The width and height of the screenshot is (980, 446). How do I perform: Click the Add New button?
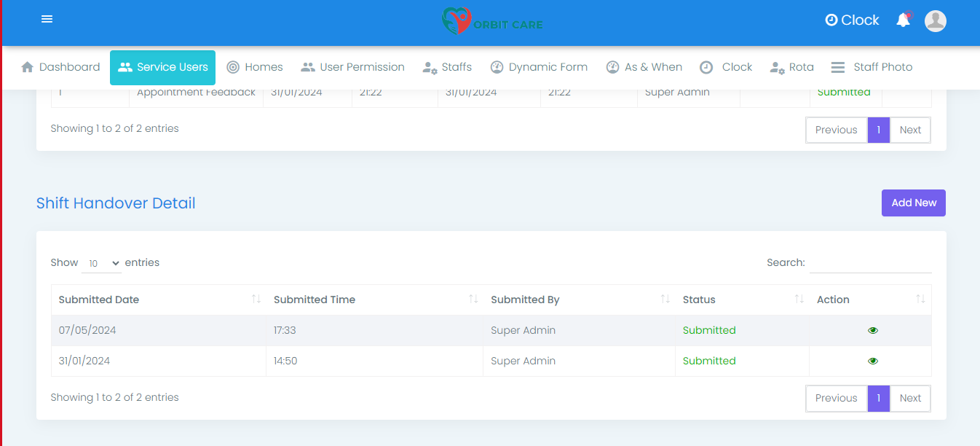pos(913,203)
